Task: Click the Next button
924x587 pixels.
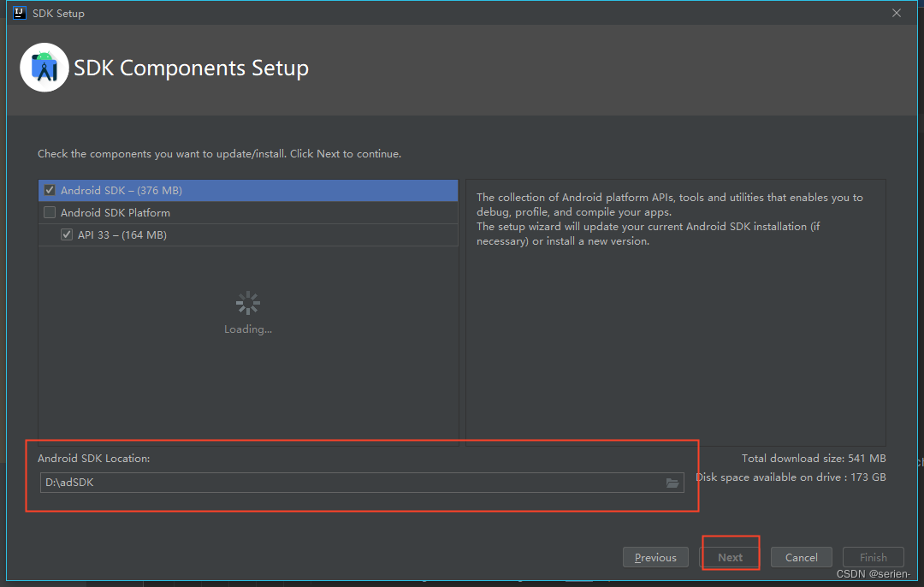Action: pos(730,558)
